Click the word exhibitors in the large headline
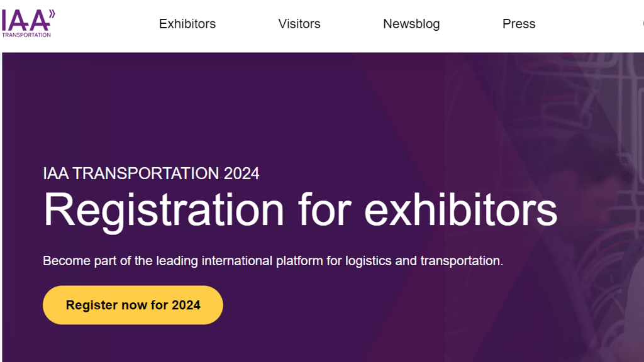Screen dimensions: 644x362 coord(460,209)
